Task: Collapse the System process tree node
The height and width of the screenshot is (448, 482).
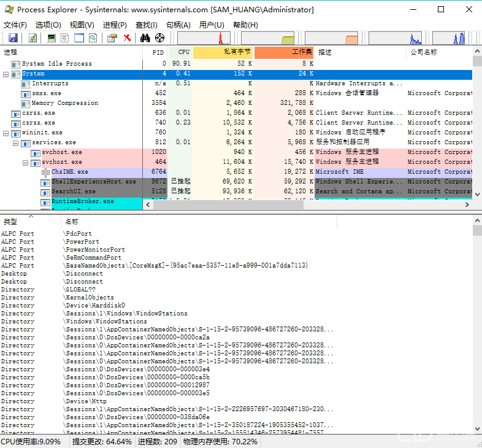Action: coord(6,74)
